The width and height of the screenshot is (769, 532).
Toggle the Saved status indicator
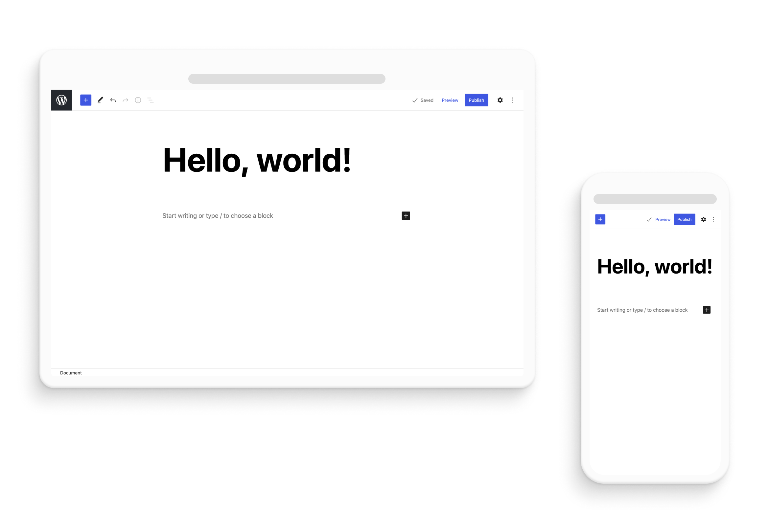[423, 100]
